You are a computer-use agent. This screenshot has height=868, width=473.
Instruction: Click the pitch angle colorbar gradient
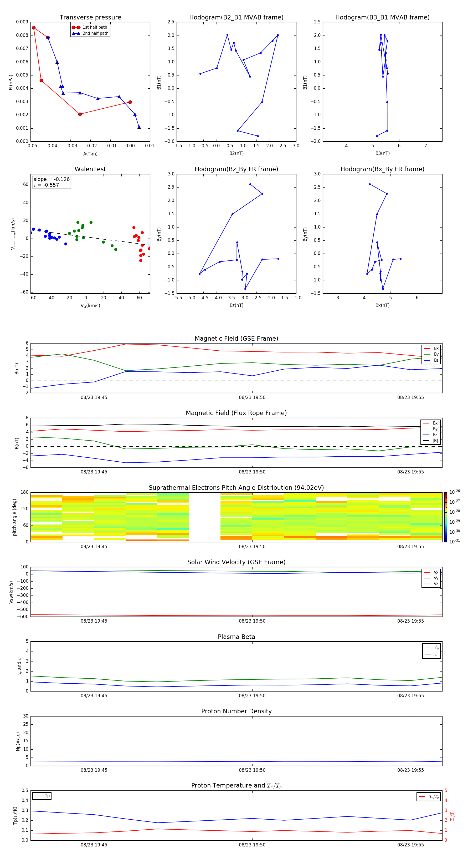coord(446,517)
